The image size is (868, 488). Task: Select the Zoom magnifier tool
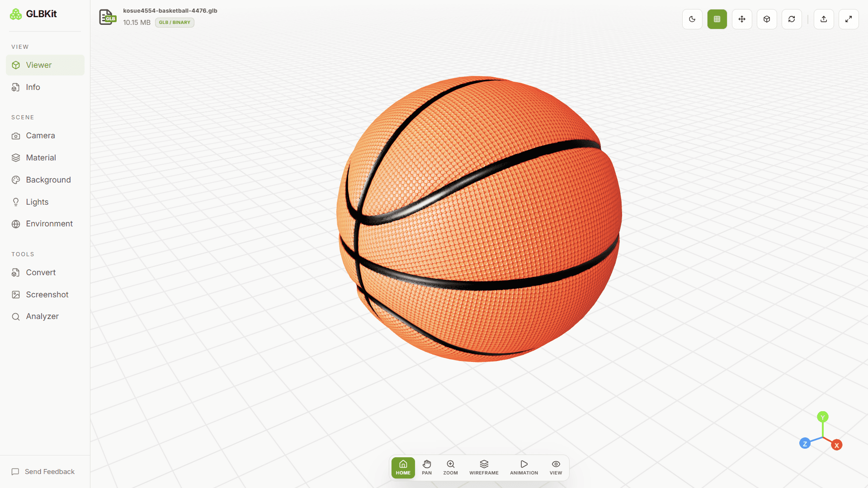pos(451,468)
